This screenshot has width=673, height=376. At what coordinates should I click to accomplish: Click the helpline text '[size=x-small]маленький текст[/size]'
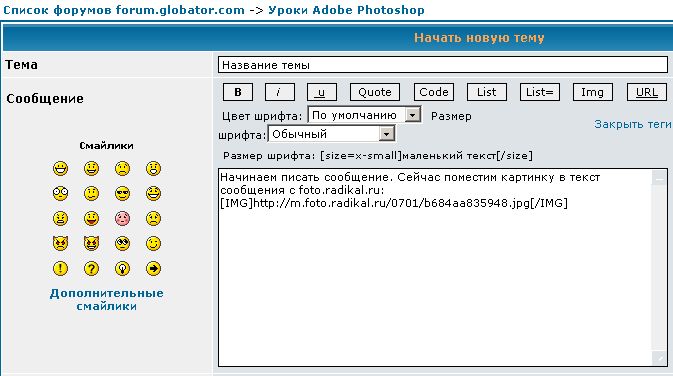pos(426,156)
